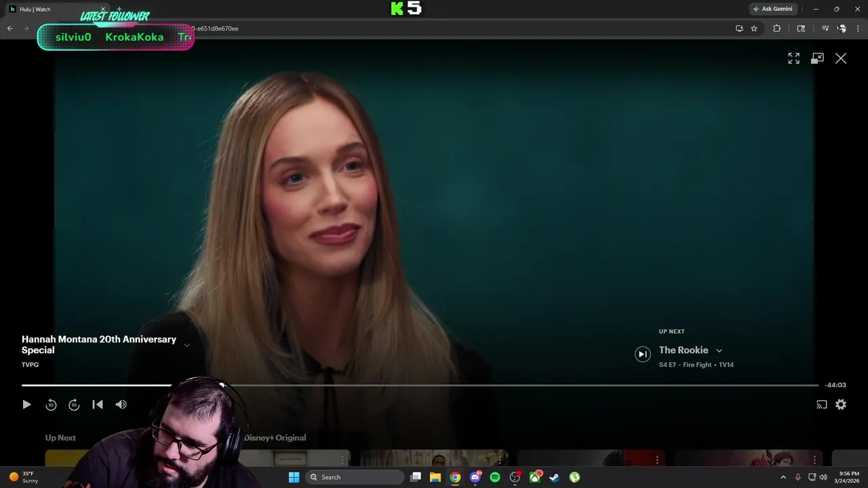Play the paused Hulu video
The image size is (868, 488).
pos(26,405)
